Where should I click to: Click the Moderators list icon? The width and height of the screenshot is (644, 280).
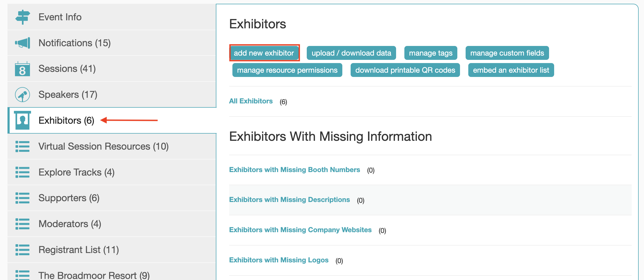coord(22,224)
